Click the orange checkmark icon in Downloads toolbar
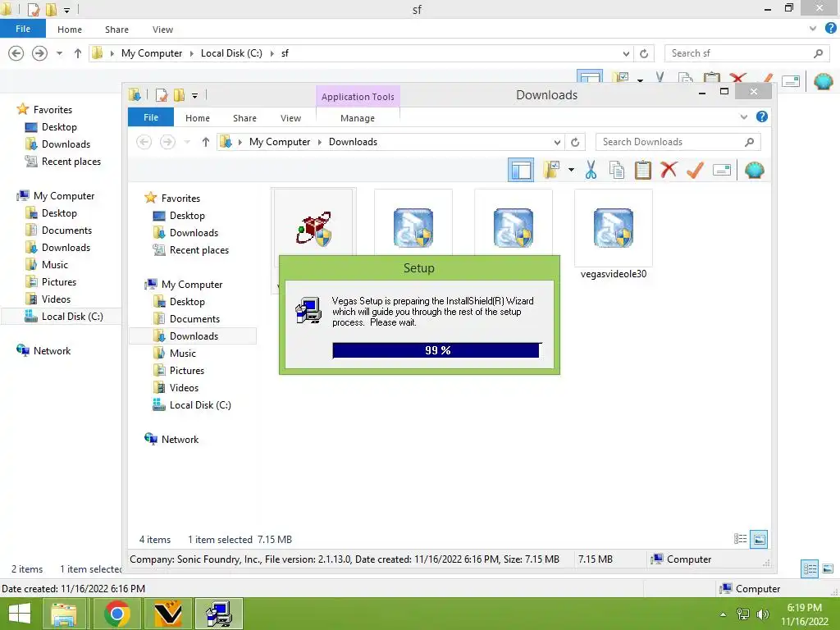The width and height of the screenshot is (840, 630). coord(695,171)
